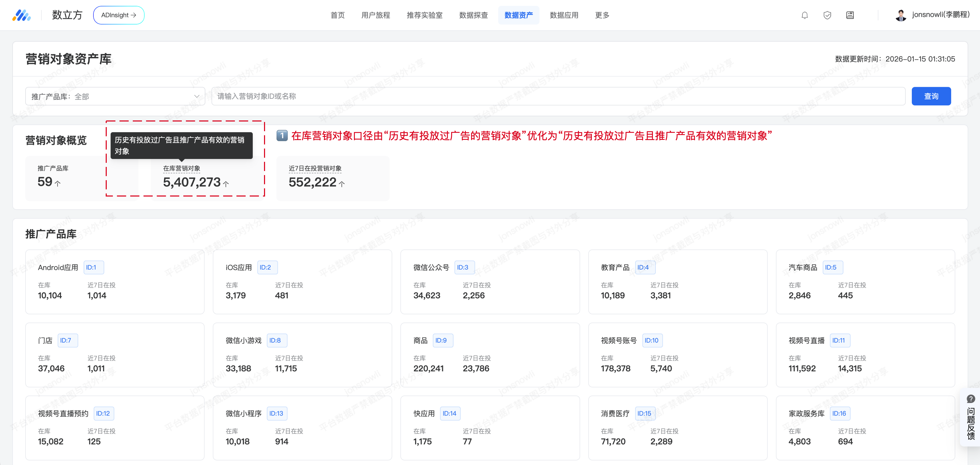The width and height of the screenshot is (980, 465).
Task: Open the jonsnowli user account menu
Action: (x=940, y=15)
